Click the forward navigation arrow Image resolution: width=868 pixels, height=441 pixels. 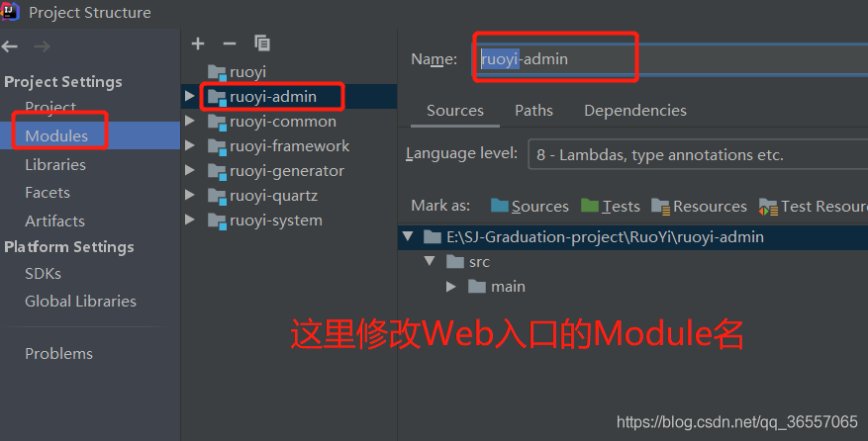43,46
